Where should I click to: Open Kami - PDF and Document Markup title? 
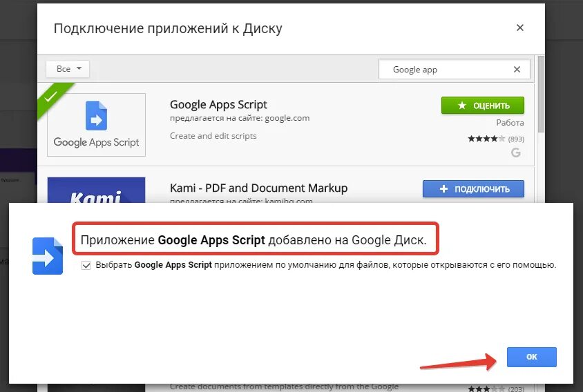(x=259, y=188)
